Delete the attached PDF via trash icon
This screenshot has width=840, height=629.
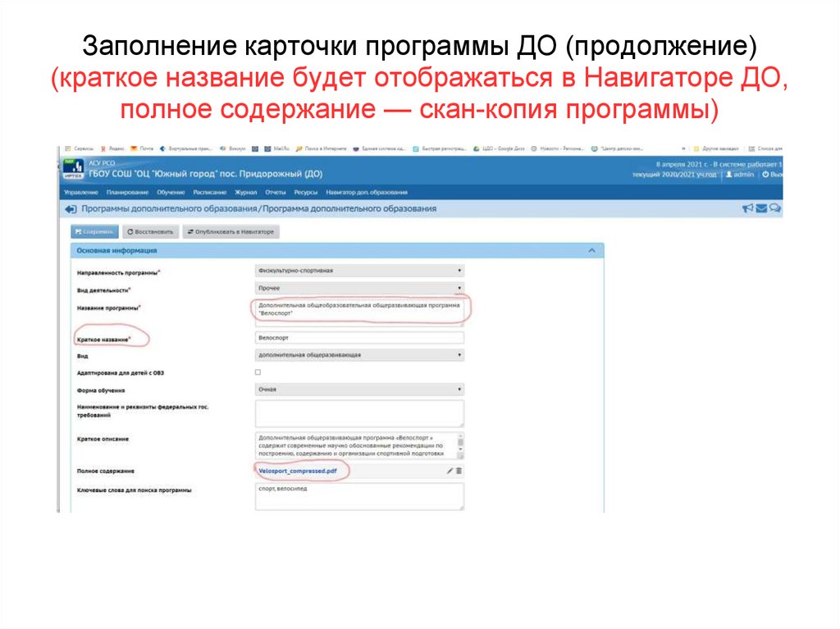coord(459,469)
